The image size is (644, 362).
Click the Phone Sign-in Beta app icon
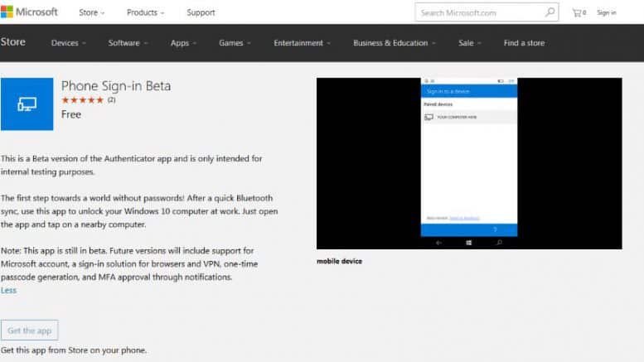(27, 104)
